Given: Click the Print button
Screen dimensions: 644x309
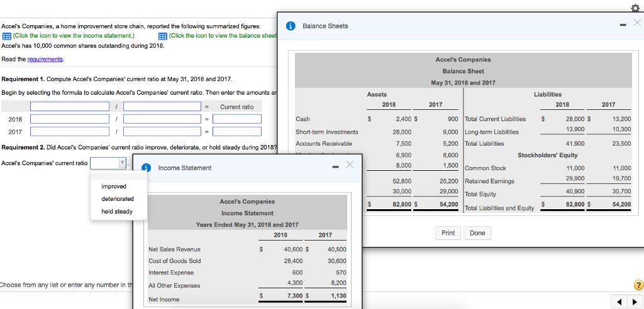Looking at the screenshot, I should coord(448,233).
